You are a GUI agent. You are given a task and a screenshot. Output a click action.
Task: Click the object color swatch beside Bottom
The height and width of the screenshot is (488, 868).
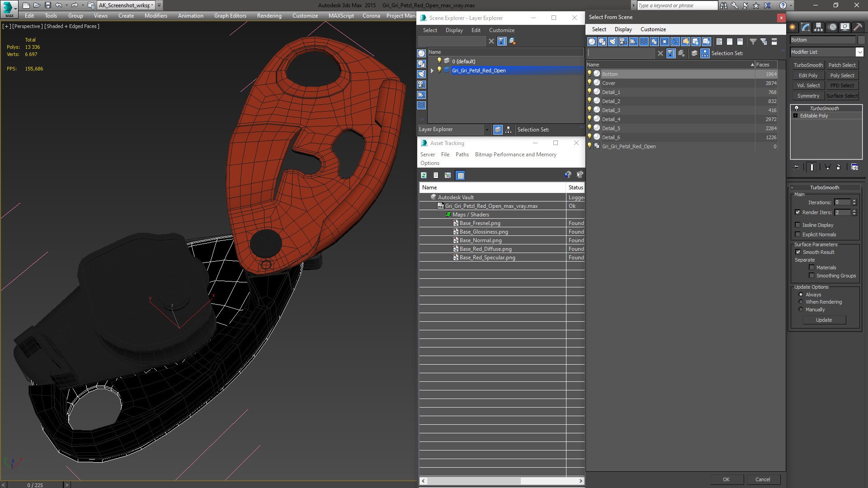pyautogui.click(x=861, y=40)
